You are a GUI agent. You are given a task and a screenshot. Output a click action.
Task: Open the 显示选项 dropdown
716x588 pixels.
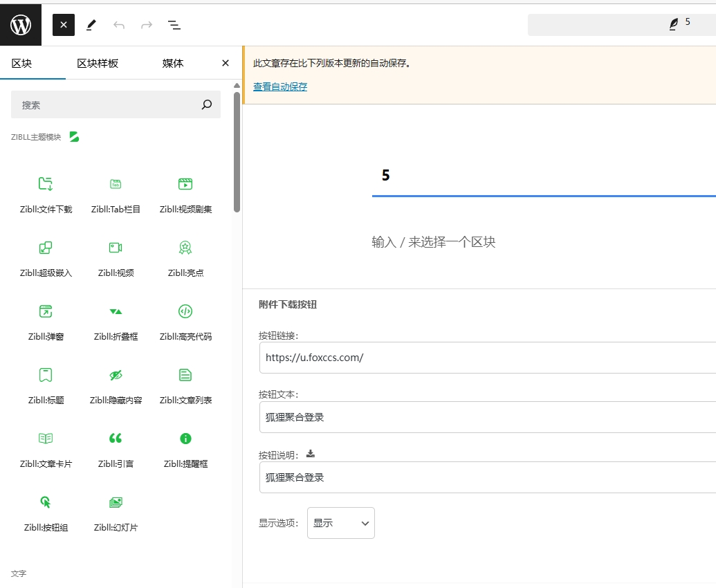[340, 523]
